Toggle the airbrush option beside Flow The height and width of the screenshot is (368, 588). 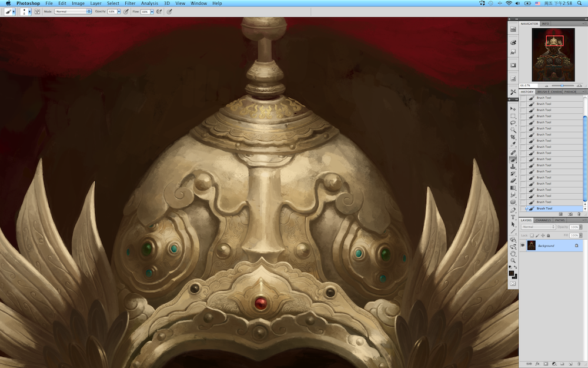tap(159, 11)
